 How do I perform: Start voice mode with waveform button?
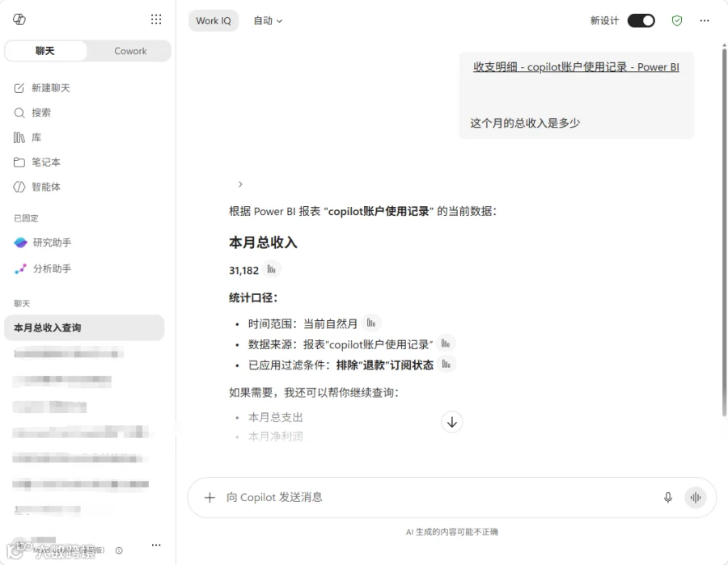(x=695, y=498)
